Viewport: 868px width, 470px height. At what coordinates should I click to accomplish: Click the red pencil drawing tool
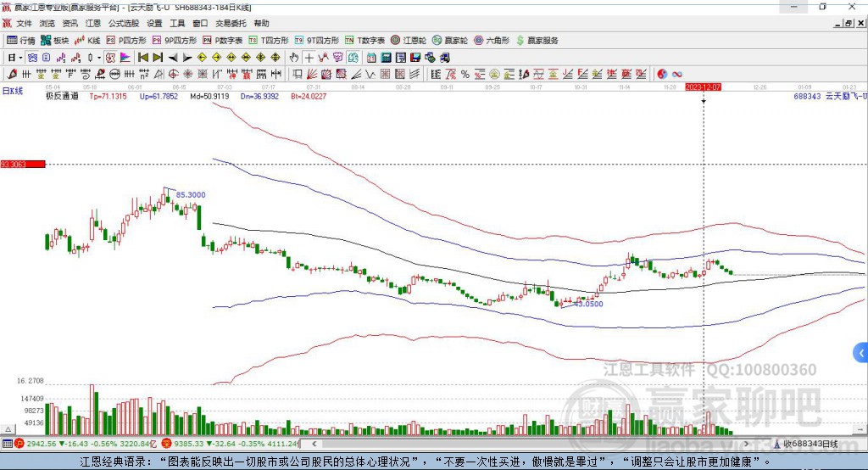tap(12, 75)
